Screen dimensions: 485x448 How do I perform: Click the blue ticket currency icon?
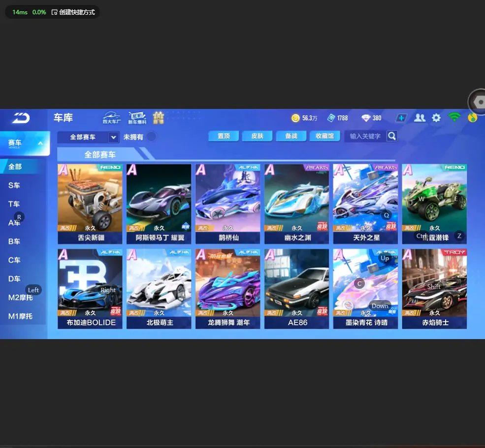tap(331, 118)
